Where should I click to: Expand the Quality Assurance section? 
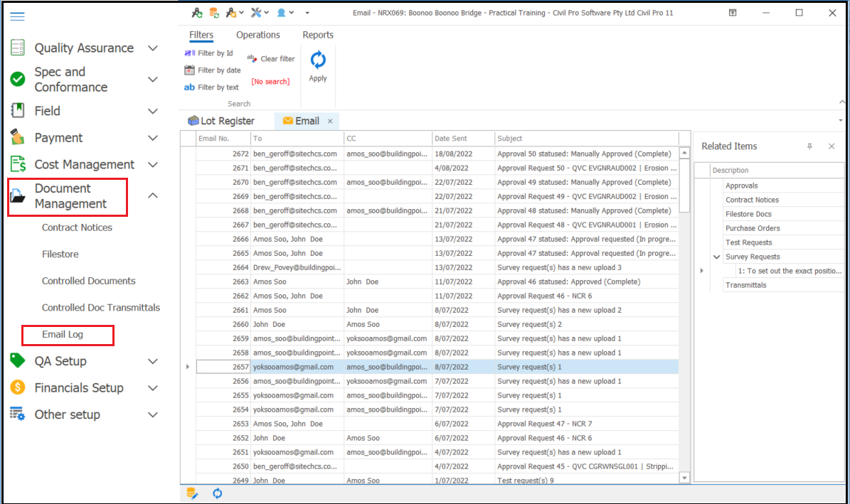[x=152, y=48]
